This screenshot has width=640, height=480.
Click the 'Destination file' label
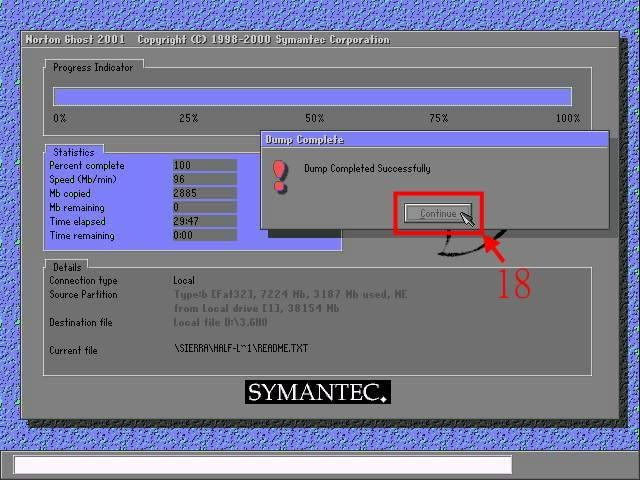(81, 322)
